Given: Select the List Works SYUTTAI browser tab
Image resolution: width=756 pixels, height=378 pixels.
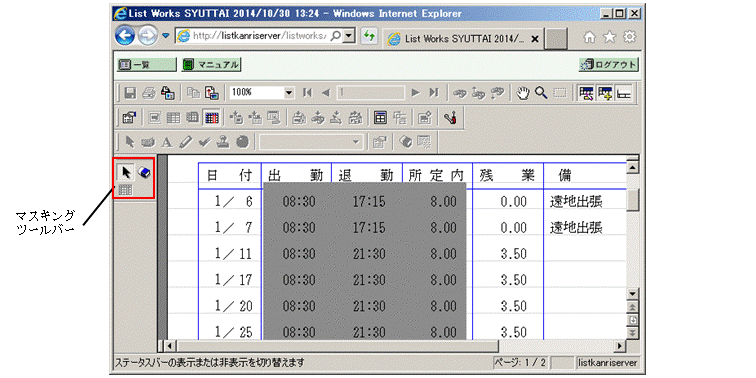Looking at the screenshot, I should click(x=463, y=39).
